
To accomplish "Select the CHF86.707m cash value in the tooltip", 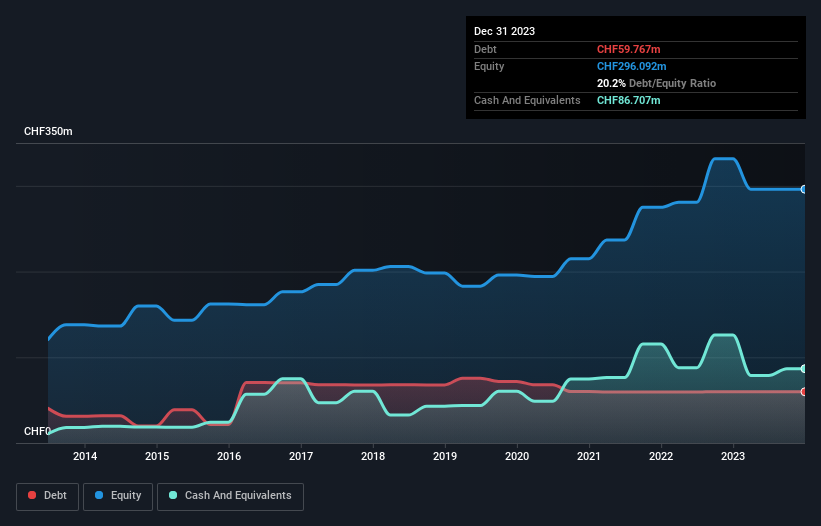I will click(628, 100).
